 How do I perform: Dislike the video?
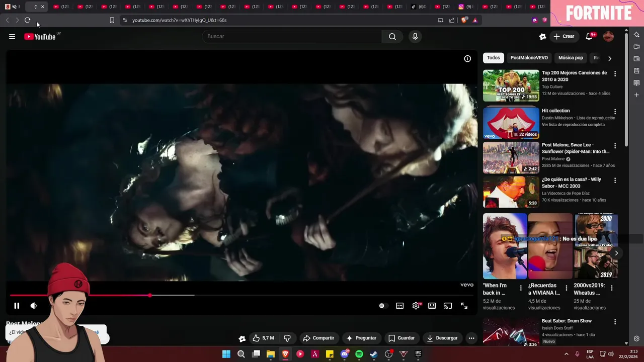pyautogui.click(x=287, y=338)
